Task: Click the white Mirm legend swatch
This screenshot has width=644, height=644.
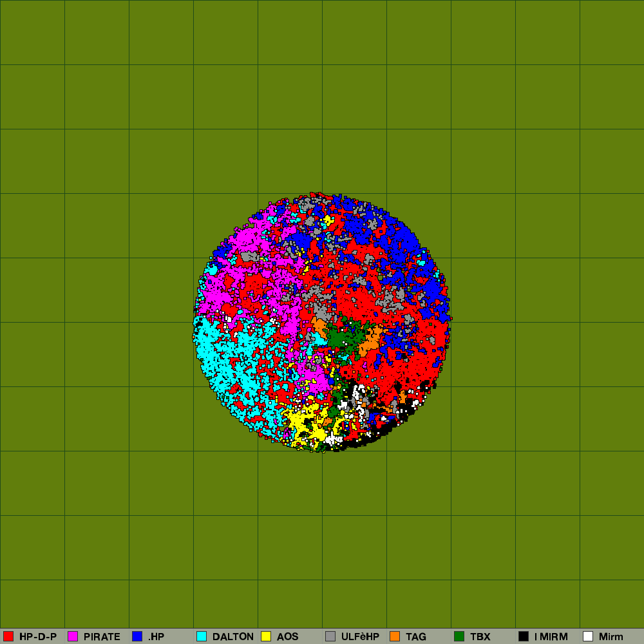Action: (x=588, y=636)
